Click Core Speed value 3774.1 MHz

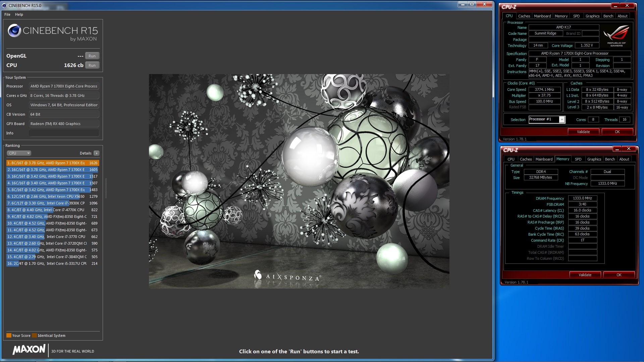pyautogui.click(x=544, y=89)
